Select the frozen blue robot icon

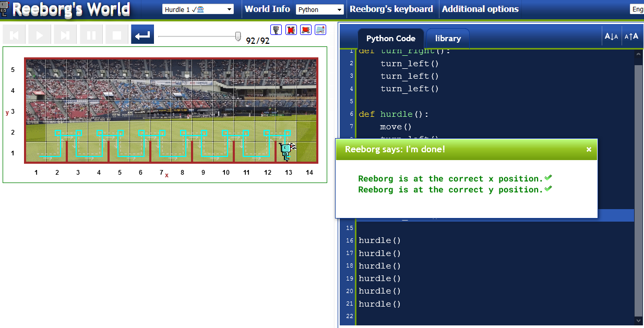[x=320, y=30]
